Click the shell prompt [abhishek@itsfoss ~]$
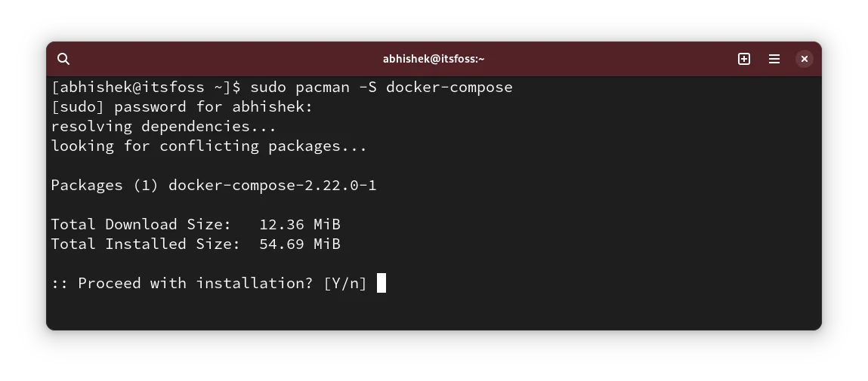This screenshot has height=381, width=868. pos(146,88)
